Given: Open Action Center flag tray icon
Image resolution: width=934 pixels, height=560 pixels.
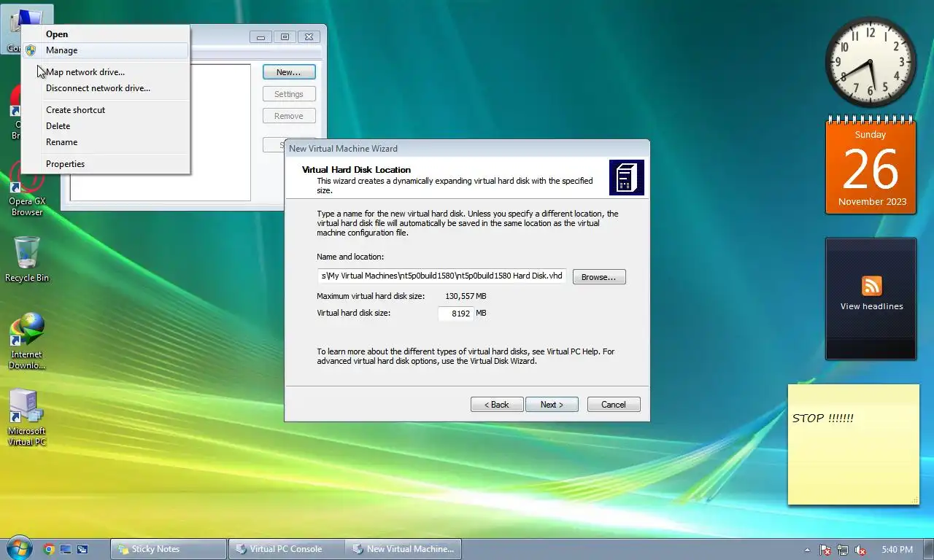Looking at the screenshot, I should [x=825, y=550].
